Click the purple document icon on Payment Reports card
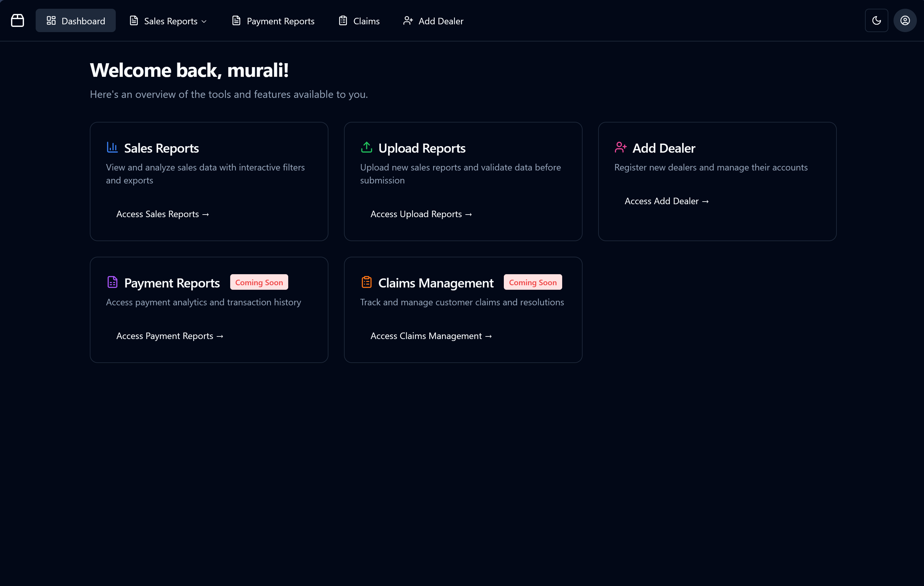This screenshot has height=586, width=924. pos(112,282)
